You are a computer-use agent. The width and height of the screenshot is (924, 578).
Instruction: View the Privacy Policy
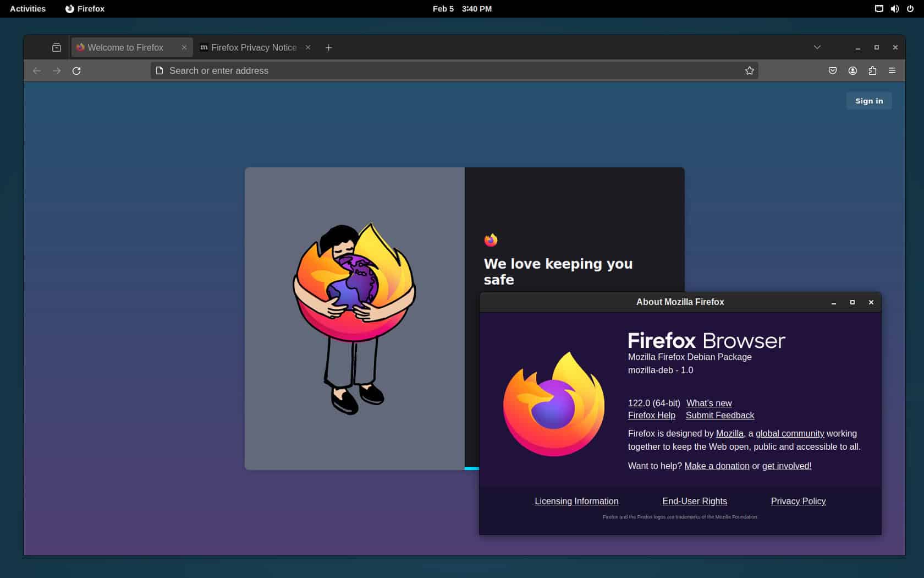pyautogui.click(x=798, y=501)
